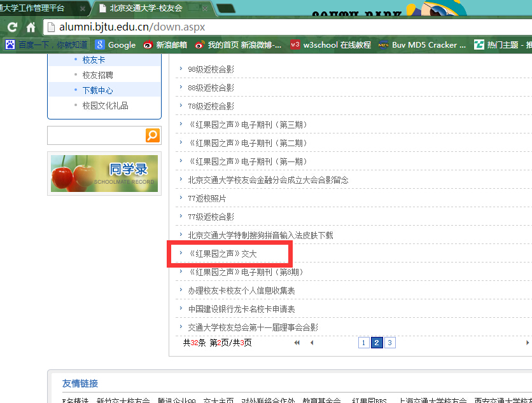
Task: Open 教育基金会 friendly link
Action: point(321,400)
